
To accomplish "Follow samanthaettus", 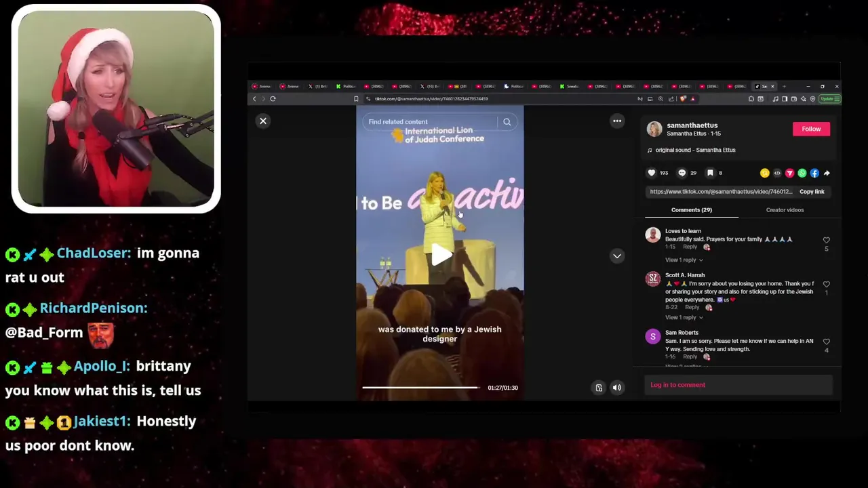I will pos(811,129).
